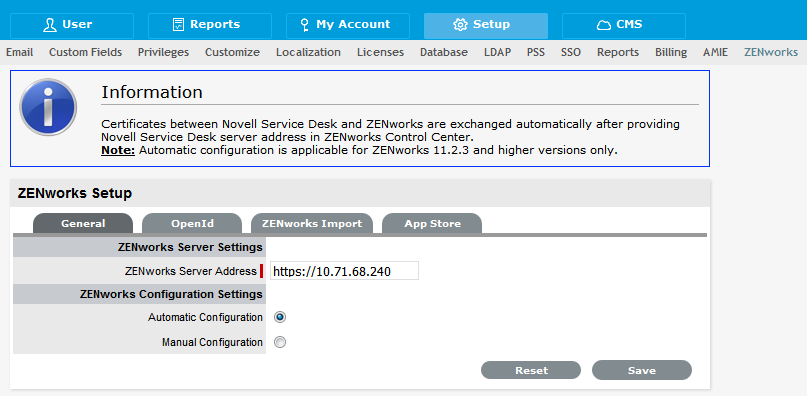Click the blue information icon
Image resolution: width=807 pixels, height=396 pixels.
pos(48,107)
